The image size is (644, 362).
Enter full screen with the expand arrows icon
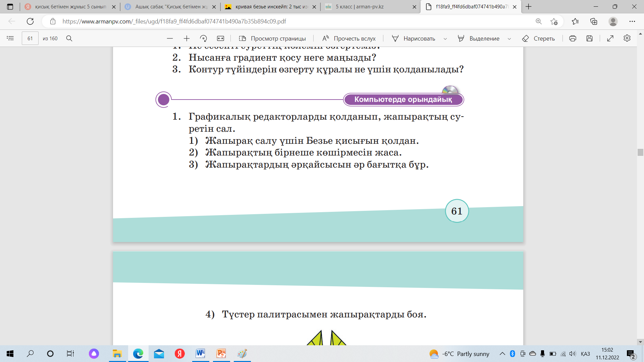(610, 39)
